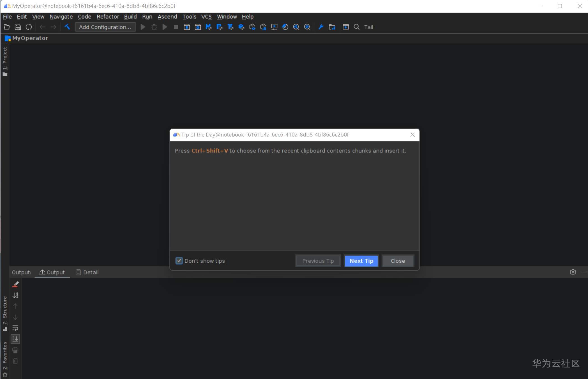Image resolution: width=588 pixels, height=379 pixels.
Task: Click the save all disk icon
Action: (18, 27)
